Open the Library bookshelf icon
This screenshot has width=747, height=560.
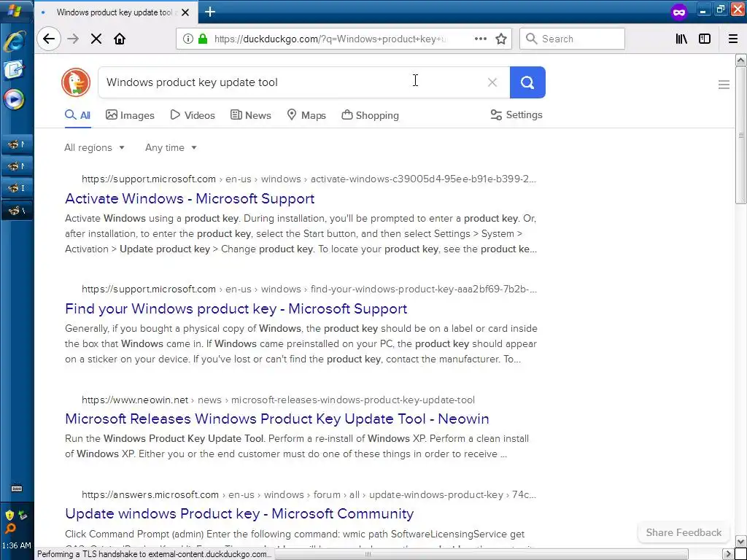tap(681, 39)
